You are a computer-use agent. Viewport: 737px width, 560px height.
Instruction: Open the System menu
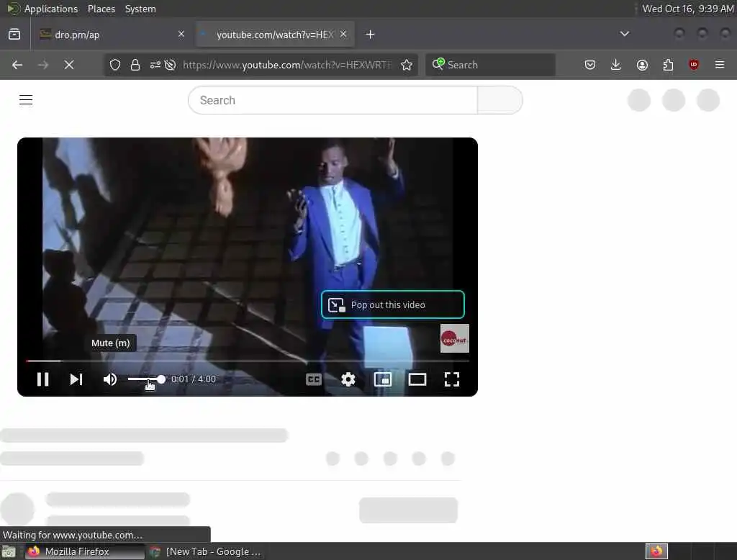coord(140,9)
